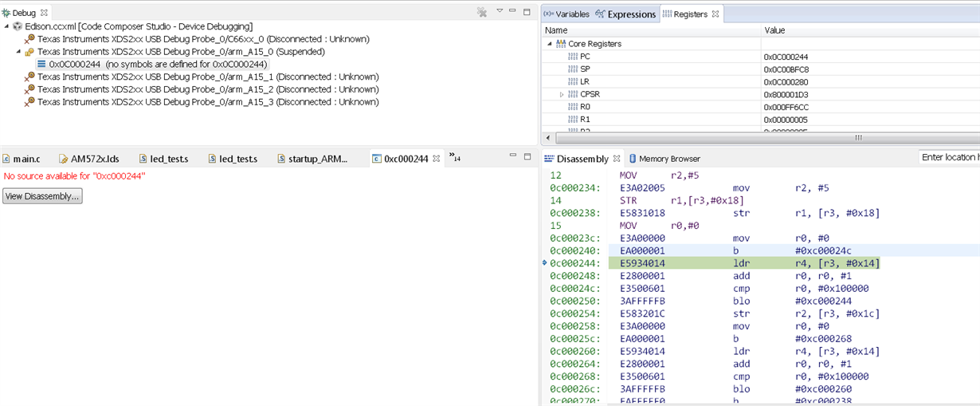Switch to the Expressions tab

click(x=625, y=14)
